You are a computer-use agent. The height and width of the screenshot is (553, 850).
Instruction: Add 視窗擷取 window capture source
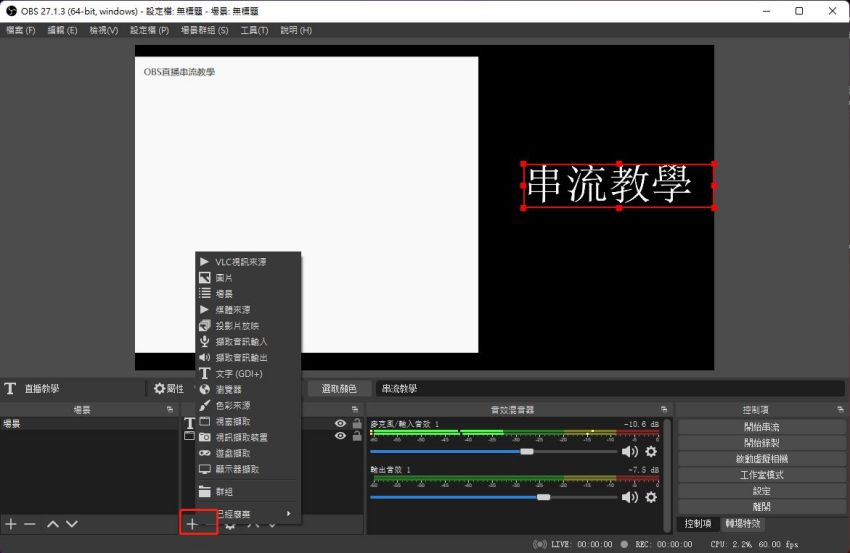pos(248,421)
